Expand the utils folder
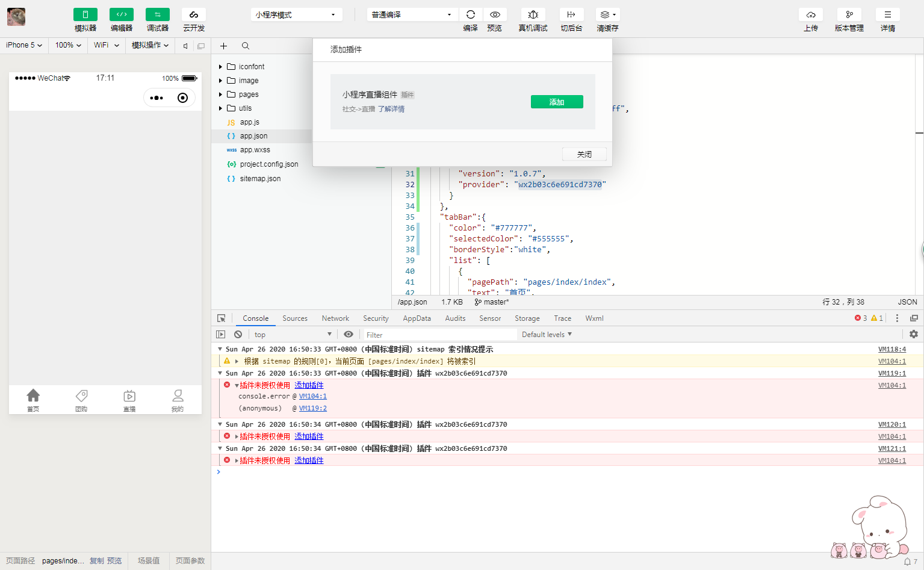 coord(220,108)
